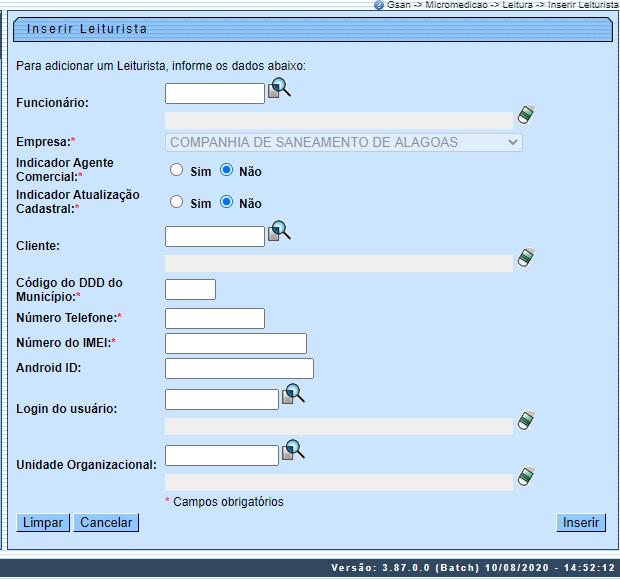Viewport: 620px width, 579px height.
Task: Select Sim for Indicador Agente Comercial
Action: [176, 170]
